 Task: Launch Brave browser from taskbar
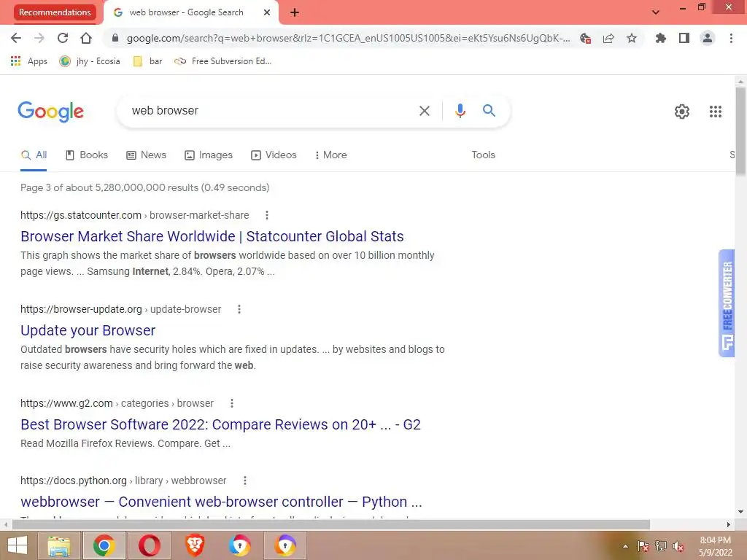point(195,545)
